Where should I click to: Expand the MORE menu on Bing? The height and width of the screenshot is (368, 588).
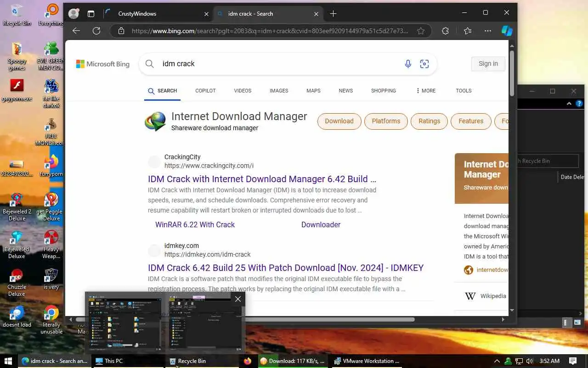point(426,91)
